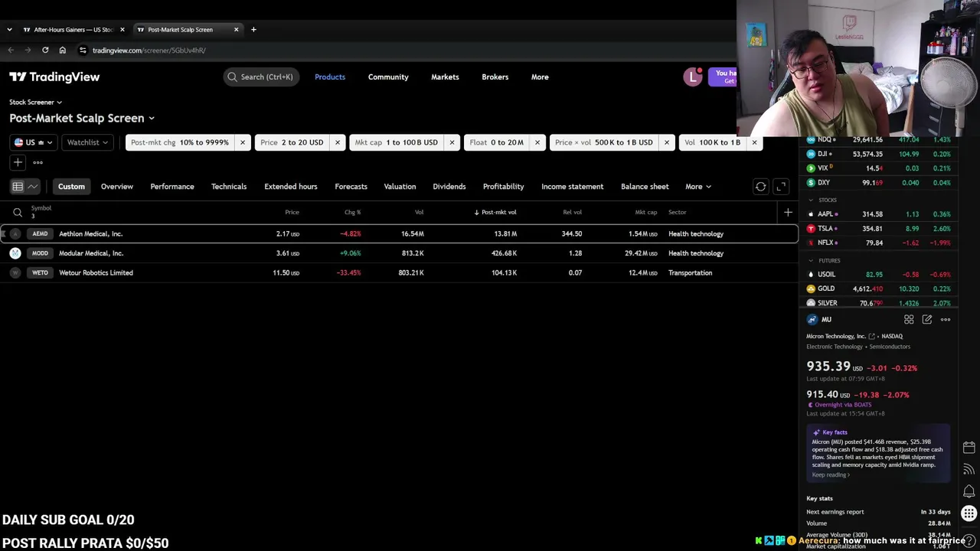The width and height of the screenshot is (980, 551).
Task: Open the Community navigation menu
Action: tap(388, 77)
